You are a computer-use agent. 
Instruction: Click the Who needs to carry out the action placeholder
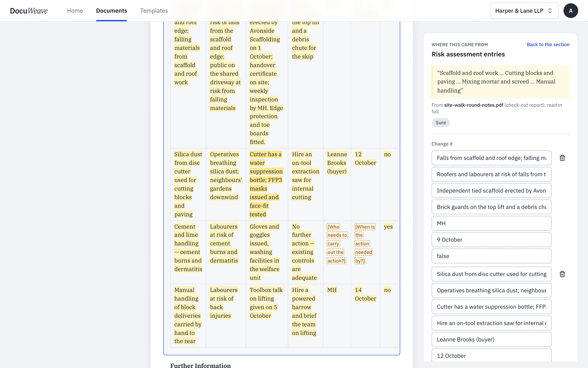click(337, 244)
